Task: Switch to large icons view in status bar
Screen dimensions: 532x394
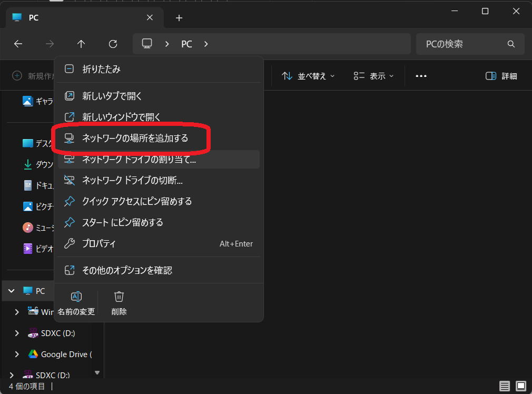Action: (x=520, y=386)
